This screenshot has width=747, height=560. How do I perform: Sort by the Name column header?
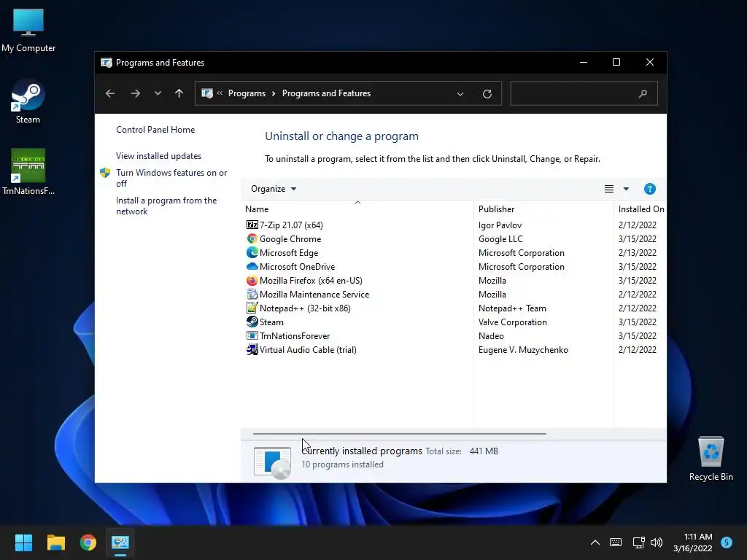point(257,209)
